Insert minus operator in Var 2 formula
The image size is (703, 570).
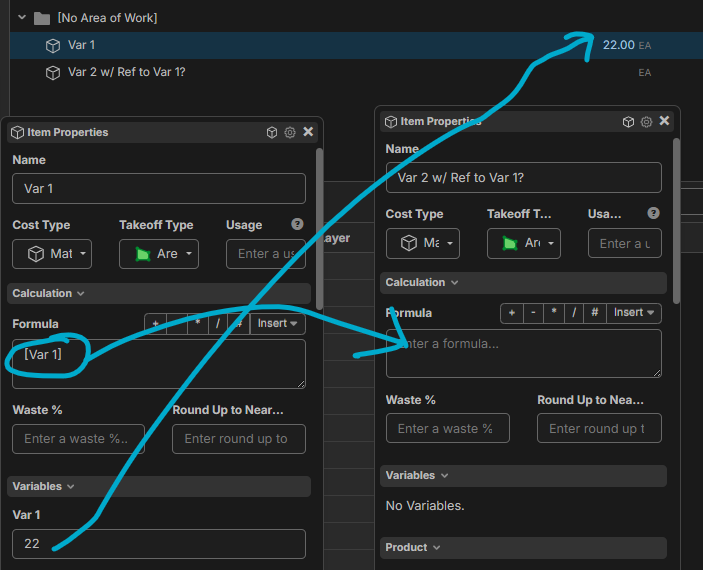(533, 313)
